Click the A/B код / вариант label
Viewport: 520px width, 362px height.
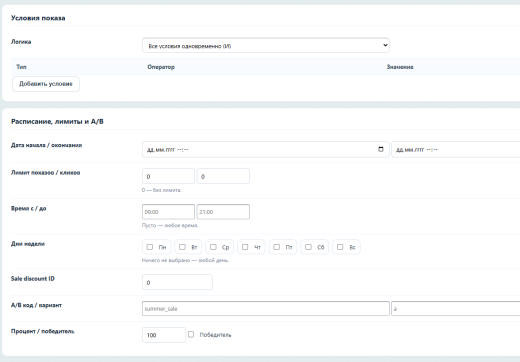[36, 305]
